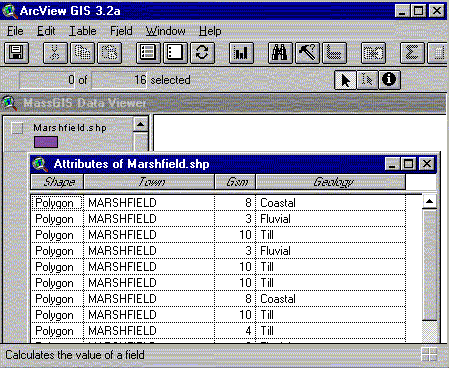
Task: Open Find with the binoculars icon
Action: coord(280,53)
